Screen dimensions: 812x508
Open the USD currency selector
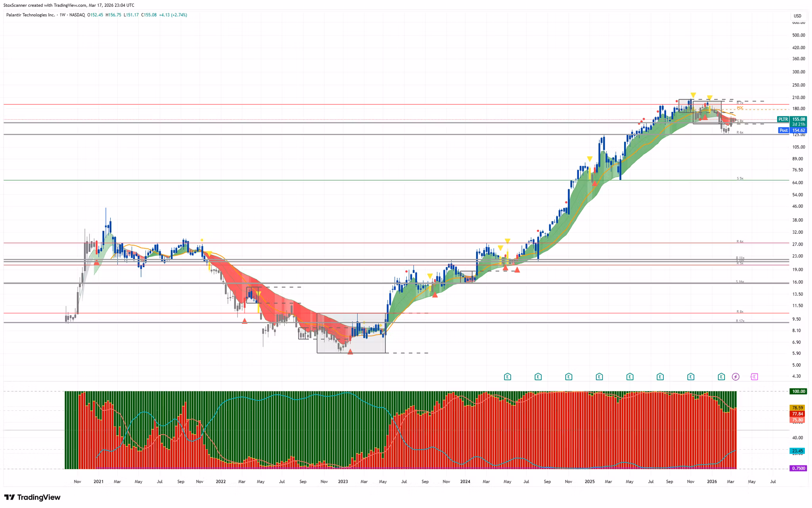[x=797, y=16]
